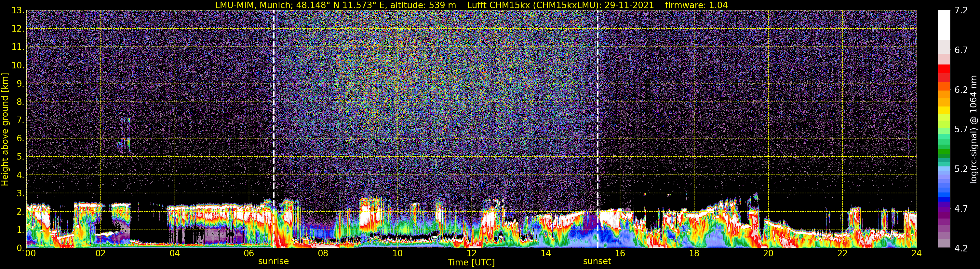Click the '12.' height tick label
The height and width of the screenshot is (269, 980).
pos(18,29)
